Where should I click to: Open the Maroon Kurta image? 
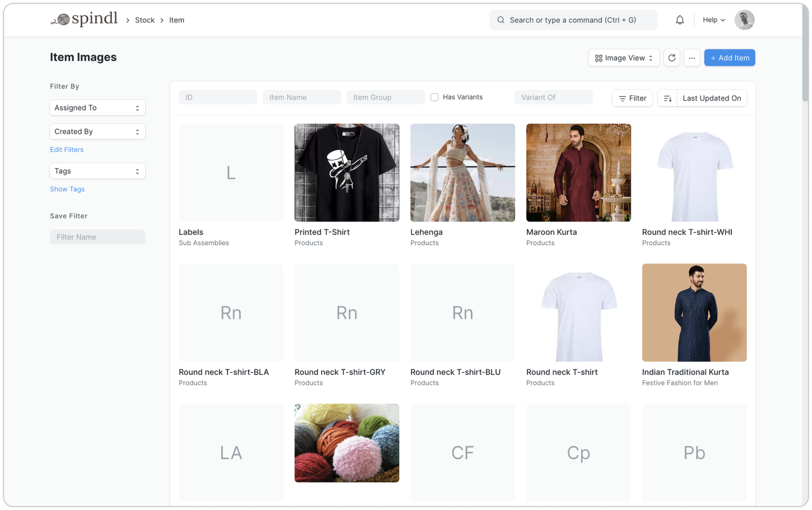pos(578,173)
